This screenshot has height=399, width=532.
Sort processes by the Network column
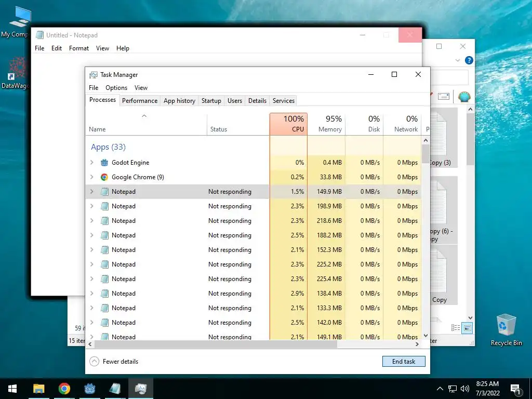[x=403, y=124]
